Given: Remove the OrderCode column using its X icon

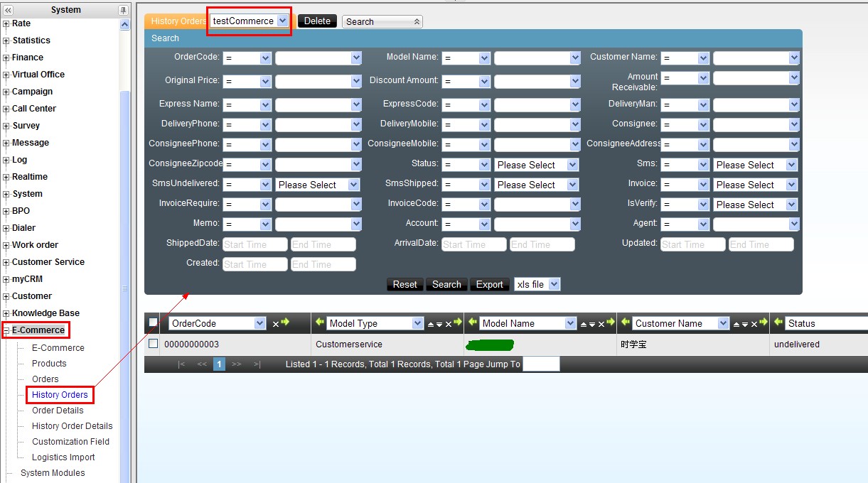Looking at the screenshot, I should click(x=276, y=324).
